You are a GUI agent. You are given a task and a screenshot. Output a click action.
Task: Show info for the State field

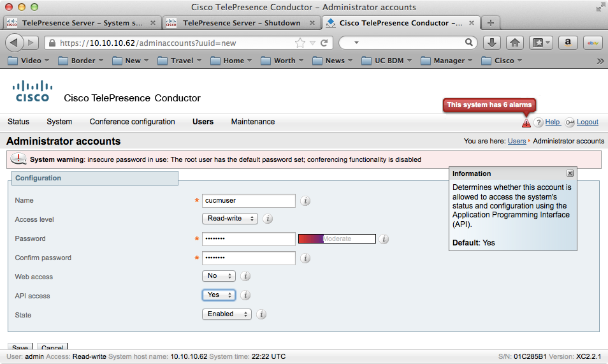pos(262,314)
